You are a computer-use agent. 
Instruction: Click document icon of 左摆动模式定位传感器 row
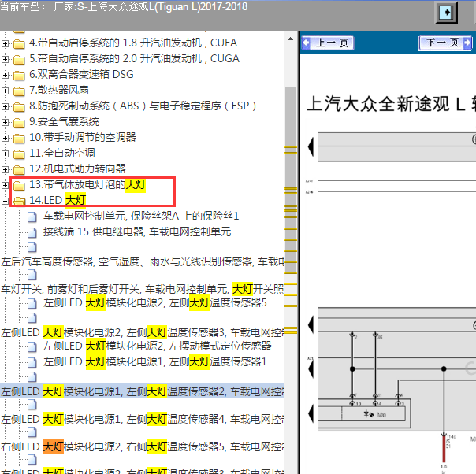[32, 346]
